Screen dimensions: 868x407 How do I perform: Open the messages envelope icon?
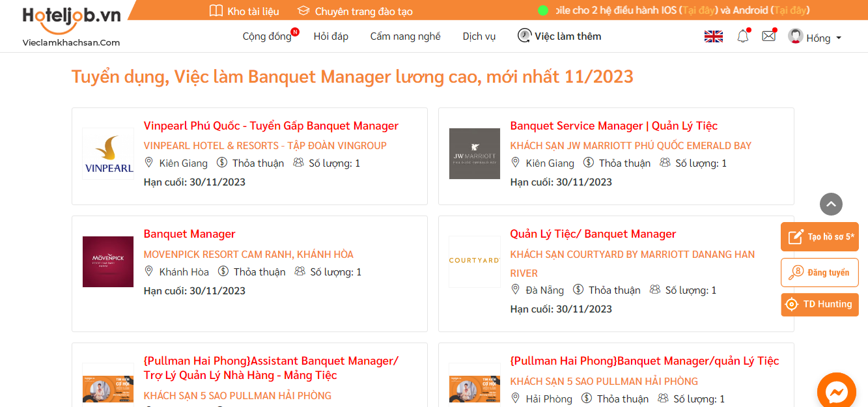768,36
